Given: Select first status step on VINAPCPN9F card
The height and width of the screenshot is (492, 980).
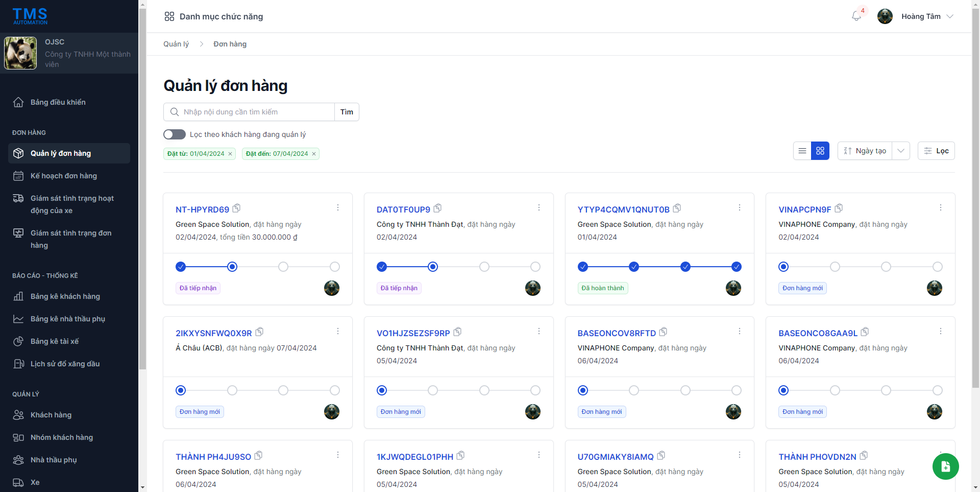Looking at the screenshot, I should 783,267.
